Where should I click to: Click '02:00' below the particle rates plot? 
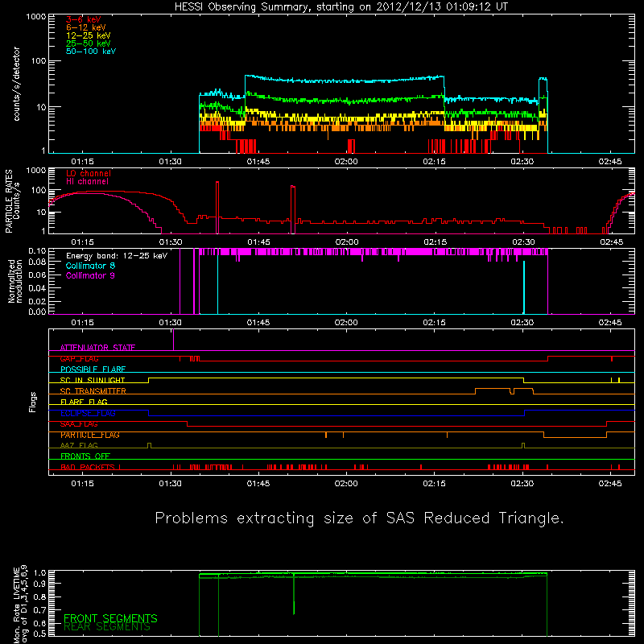click(347, 242)
